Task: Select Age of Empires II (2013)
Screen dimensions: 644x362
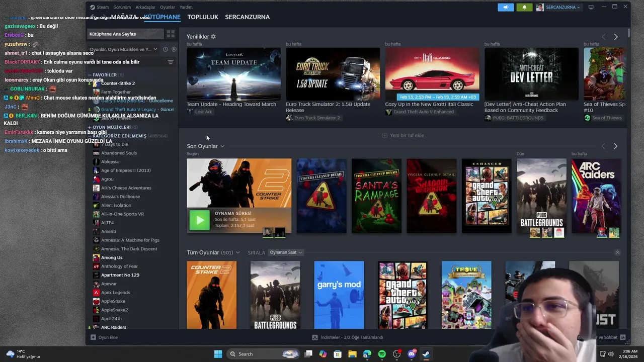Action: (126, 170)
